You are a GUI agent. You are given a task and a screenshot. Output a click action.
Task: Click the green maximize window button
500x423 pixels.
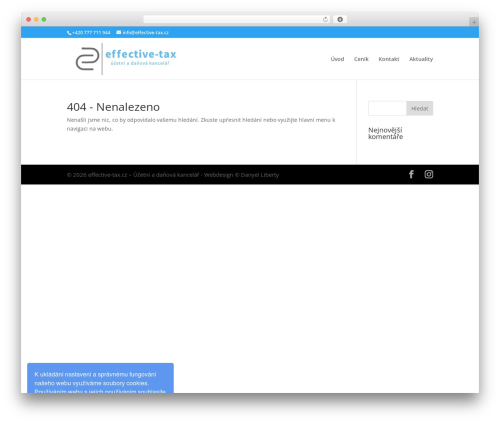point(44,20)
